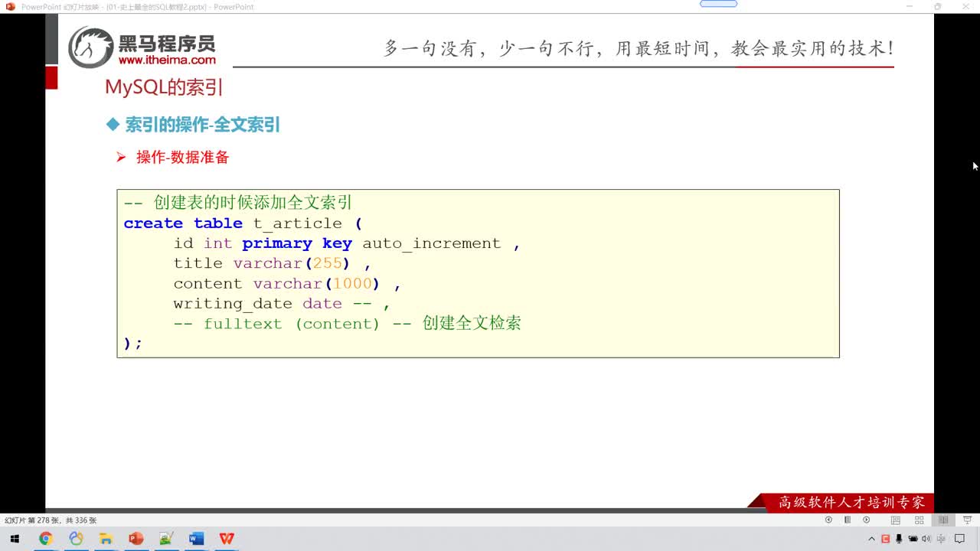Restore the PowerPoint window size
Screen dimensions: 980x551
tap(938, 7)
